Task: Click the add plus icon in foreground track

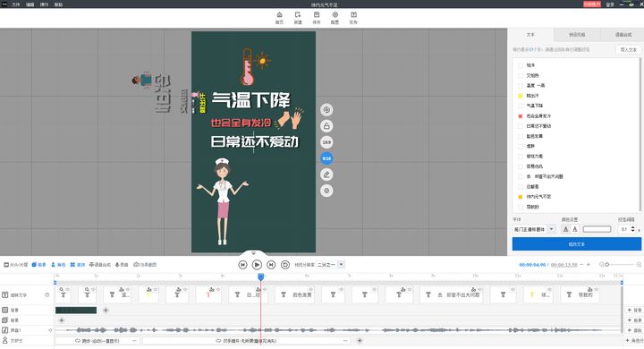Action: [x=61, y=320]
